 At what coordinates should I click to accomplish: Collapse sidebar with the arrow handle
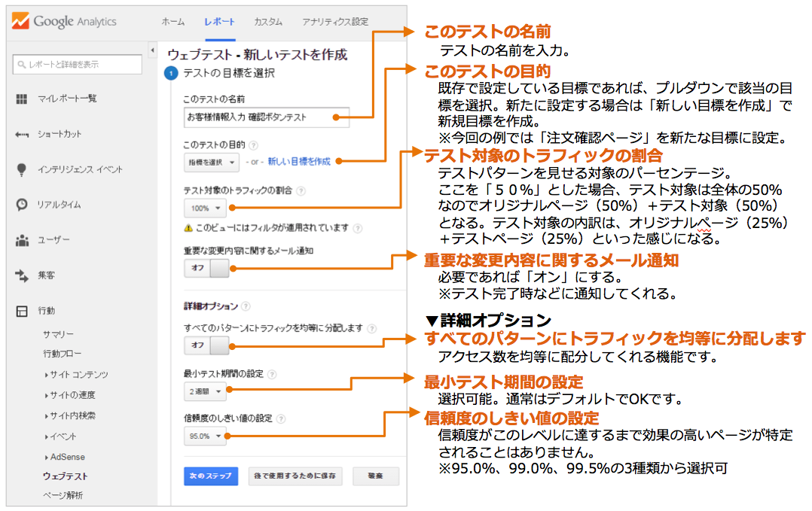pyautogui.click(x=152, y=50)
